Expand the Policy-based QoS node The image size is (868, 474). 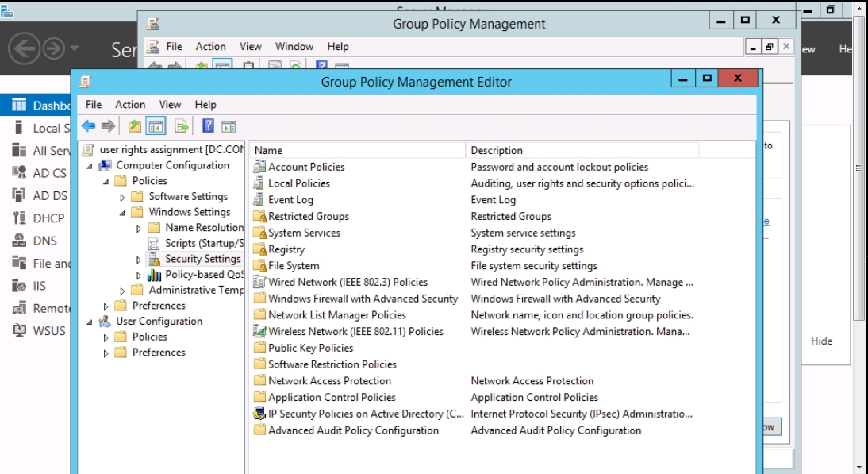point(139,276)
